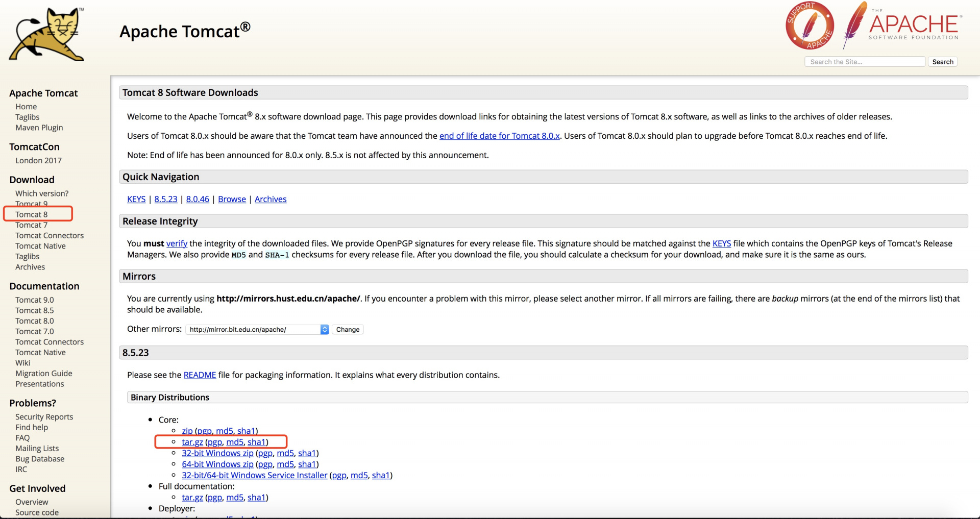Screen dimensions: 980x519
Task: Open Which version? in Download section
Action: tap(42, 193)
